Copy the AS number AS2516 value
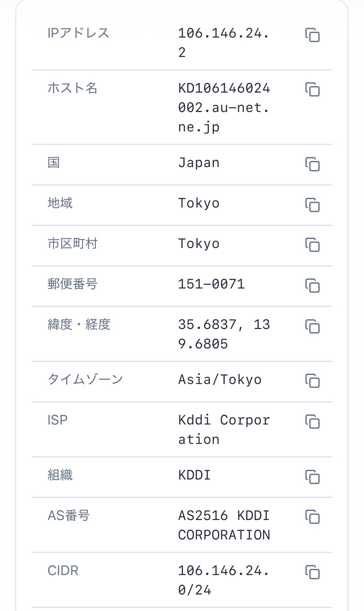 (x=312, y=517)
